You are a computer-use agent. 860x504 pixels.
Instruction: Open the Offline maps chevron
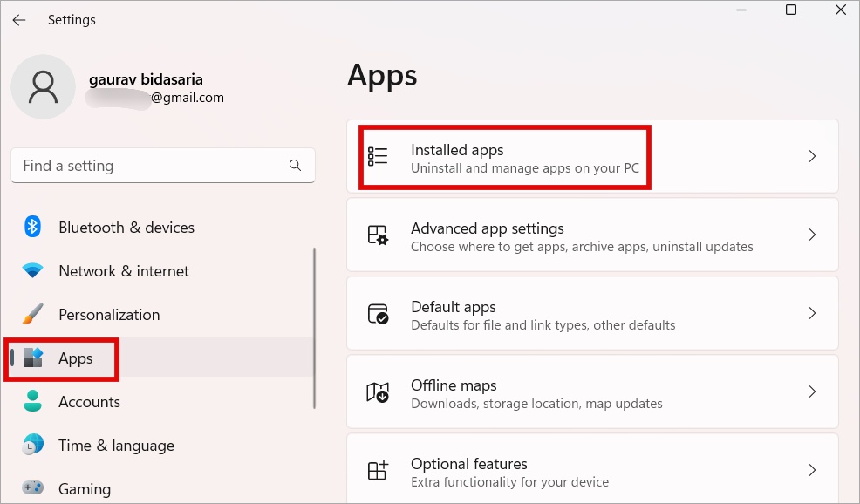coord(812,392)
